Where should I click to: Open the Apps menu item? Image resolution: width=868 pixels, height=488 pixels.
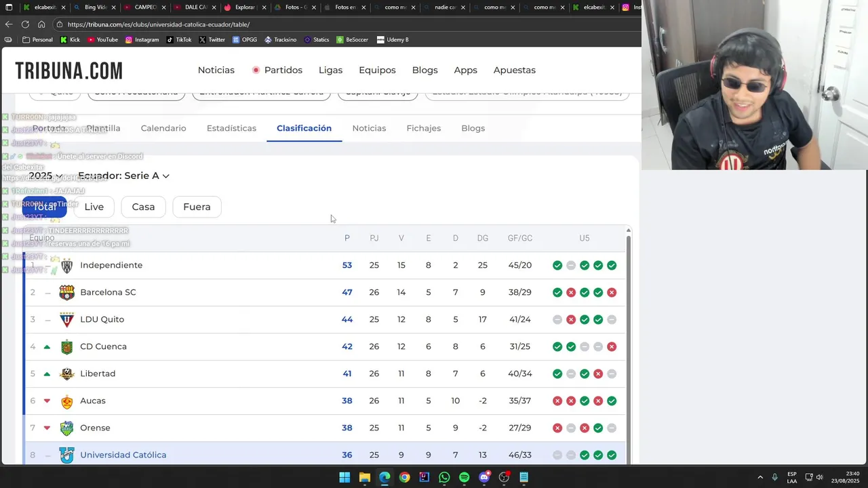tap(466, 70)
